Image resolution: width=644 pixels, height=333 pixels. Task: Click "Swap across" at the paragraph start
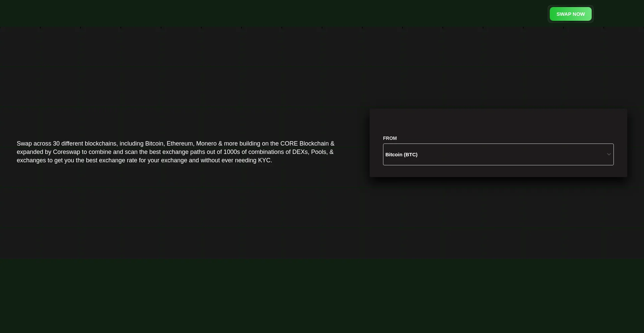click(34, 144)
